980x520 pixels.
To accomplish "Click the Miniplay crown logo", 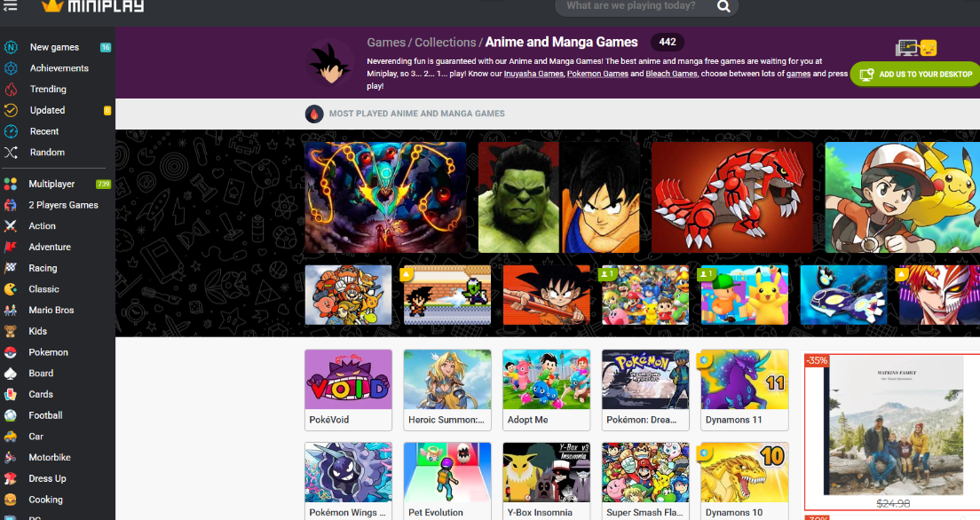I will click(52, 6).
